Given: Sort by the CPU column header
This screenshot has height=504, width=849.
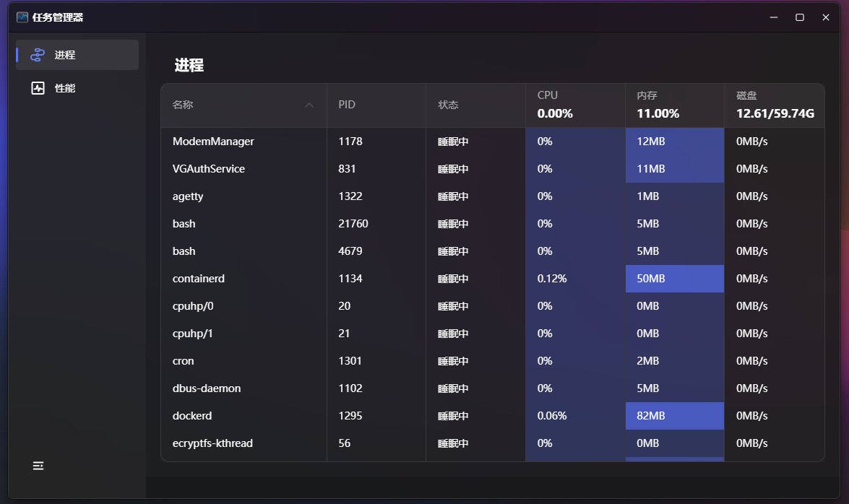Looking at the screenshot, I should tap(574, 105).
